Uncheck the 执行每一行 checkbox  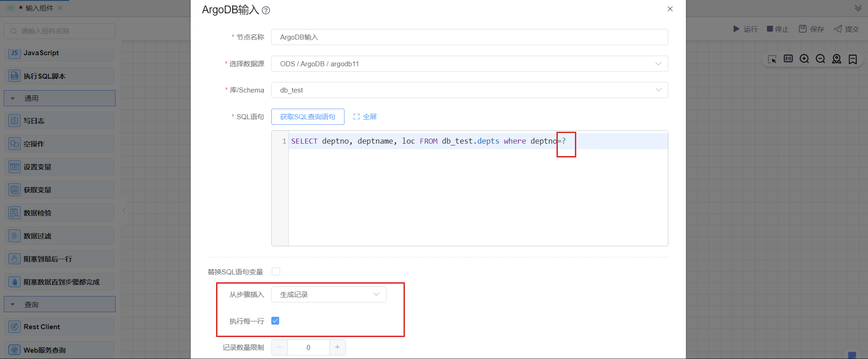point(275,321)
